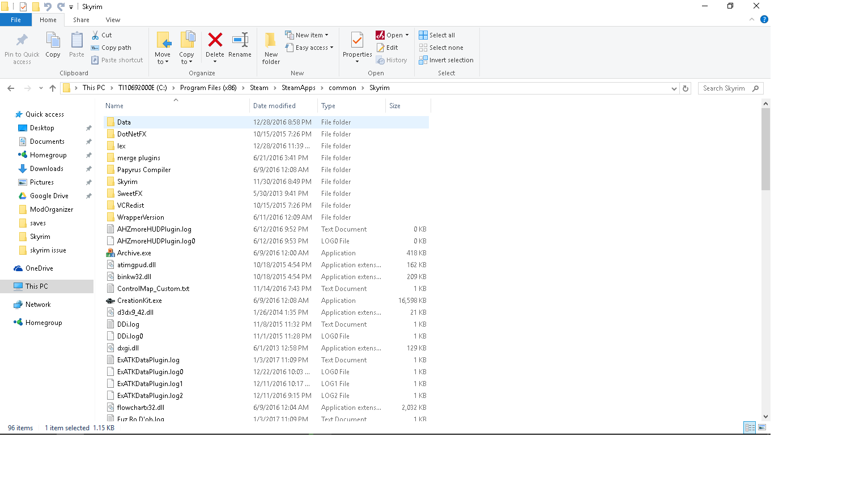The image size is (868, 488).
Task: Click the Copy ribbon icon
Action: point(53,45)
